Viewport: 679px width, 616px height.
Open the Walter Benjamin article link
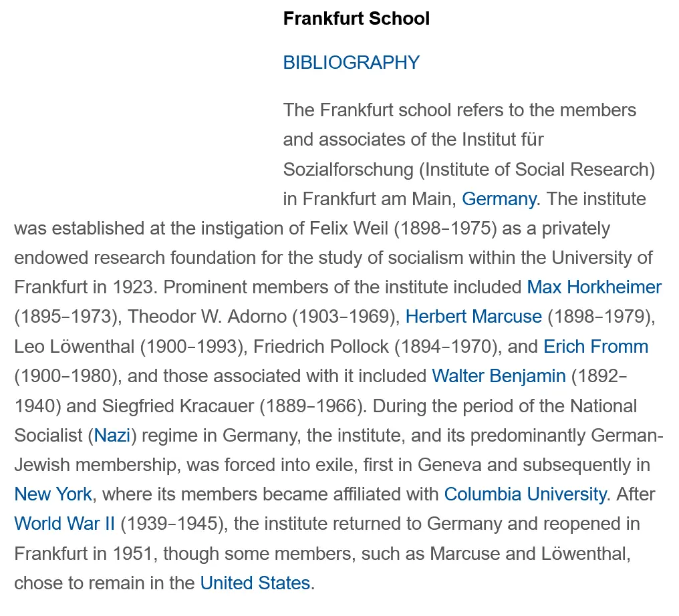tap(499, 376)
